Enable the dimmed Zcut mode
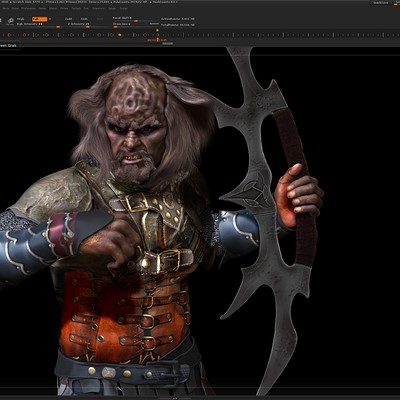The width and height of the screenshot is (400, 400). (100, 19)
